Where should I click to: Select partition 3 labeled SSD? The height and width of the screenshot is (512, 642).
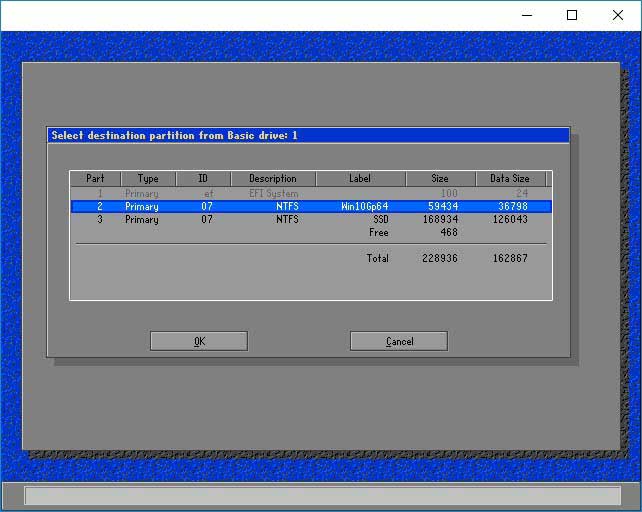pyautogui.click(x=310, y=219)
